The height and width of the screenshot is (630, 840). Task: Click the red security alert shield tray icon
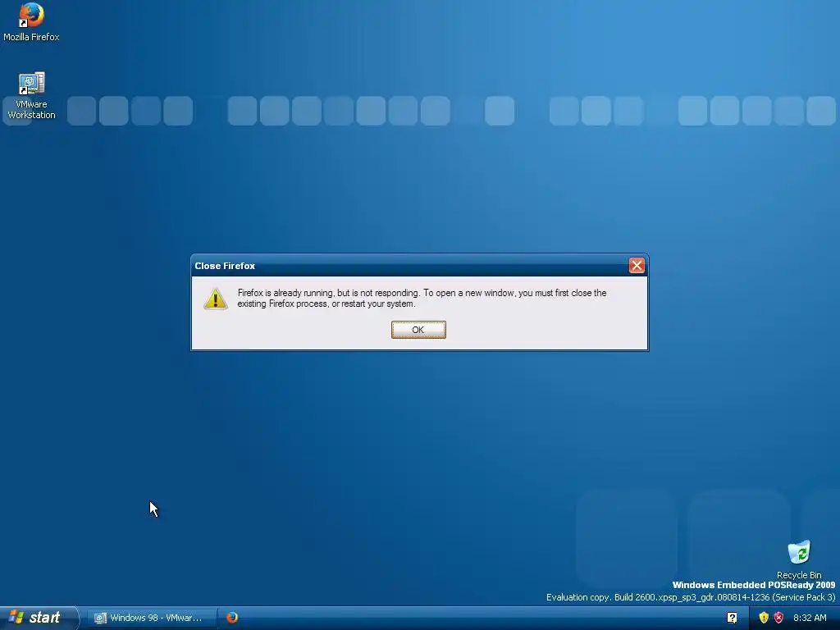pos(779,618)
